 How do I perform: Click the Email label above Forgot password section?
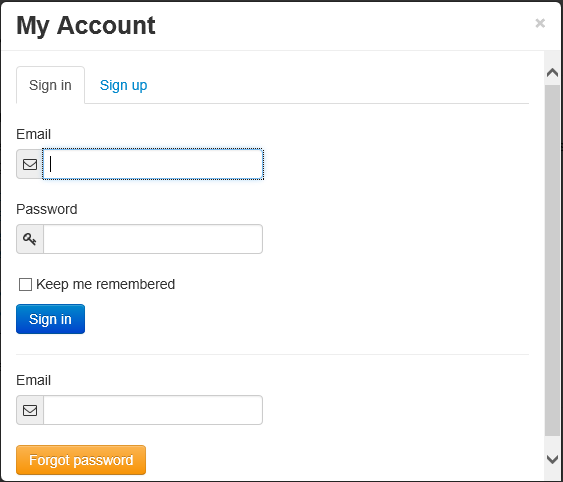(33, 380)
